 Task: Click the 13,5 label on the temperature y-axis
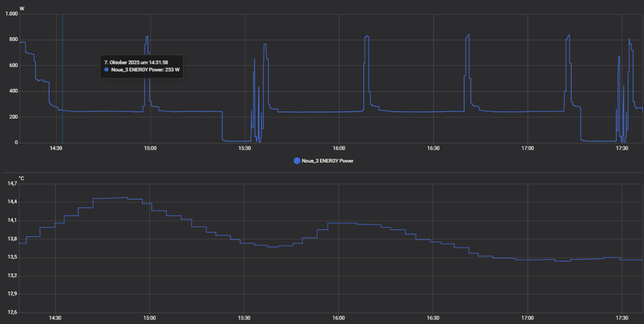click(x=12, y=257)
